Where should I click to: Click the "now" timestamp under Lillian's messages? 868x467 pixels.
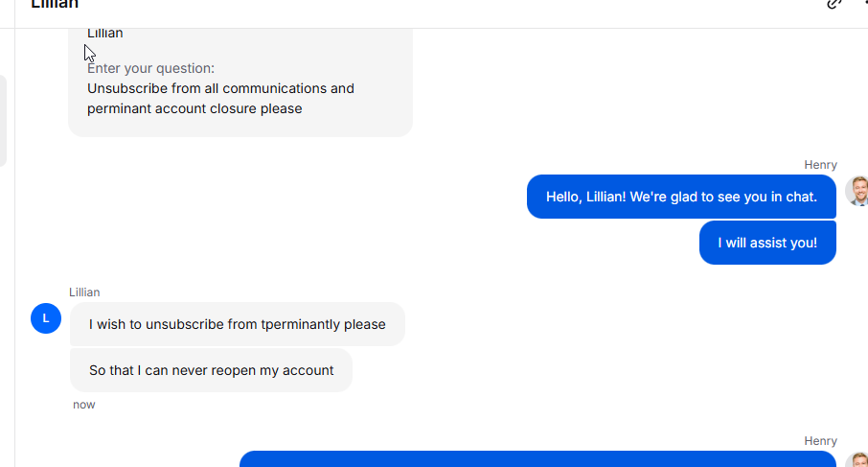(x=84, y=405)
